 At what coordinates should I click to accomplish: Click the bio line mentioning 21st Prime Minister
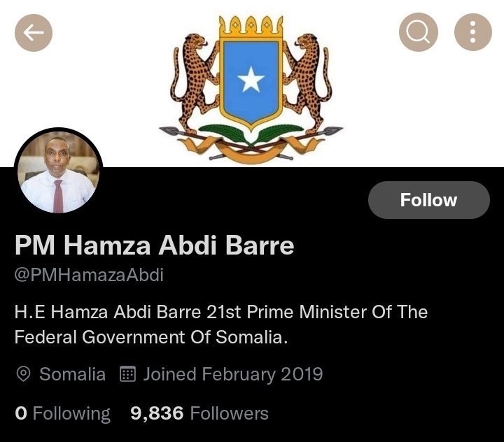point(220,311)
